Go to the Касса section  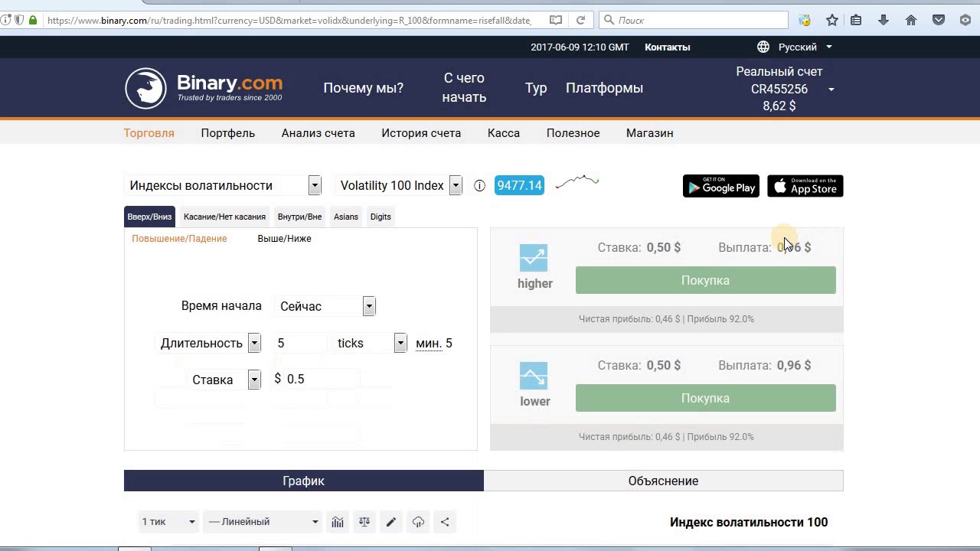click(504, 133)
